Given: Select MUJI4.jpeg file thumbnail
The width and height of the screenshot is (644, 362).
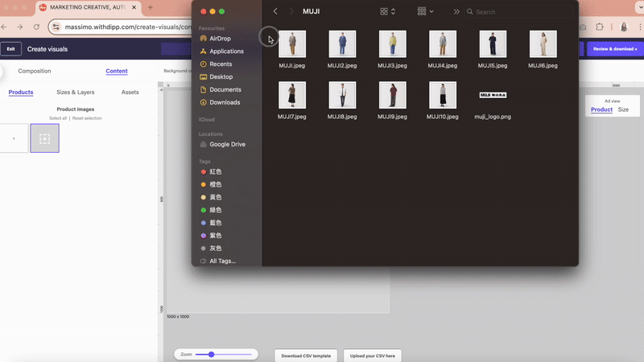Looking at the screenshot, I should pos(442,44).
